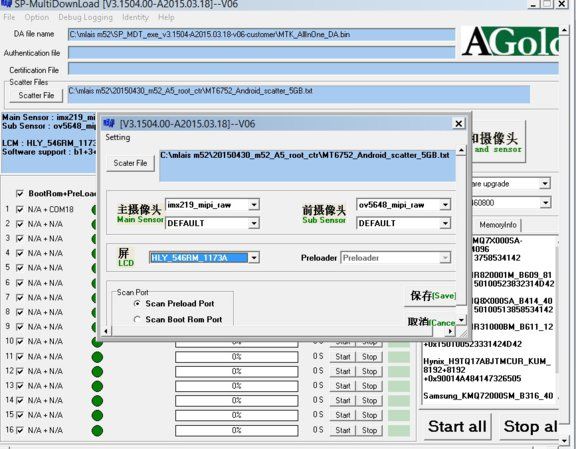
Task: Open the Debug Logging menu
Action: [85, 17]
